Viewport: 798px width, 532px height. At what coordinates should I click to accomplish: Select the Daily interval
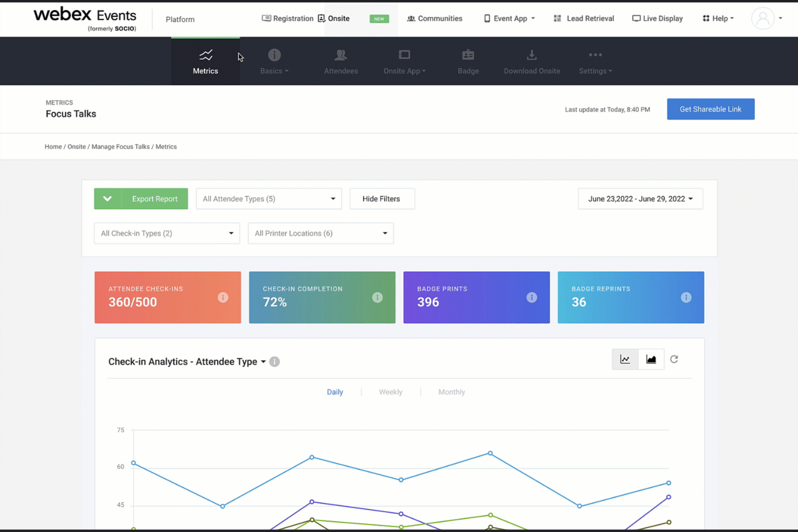(x=335, y=392)
